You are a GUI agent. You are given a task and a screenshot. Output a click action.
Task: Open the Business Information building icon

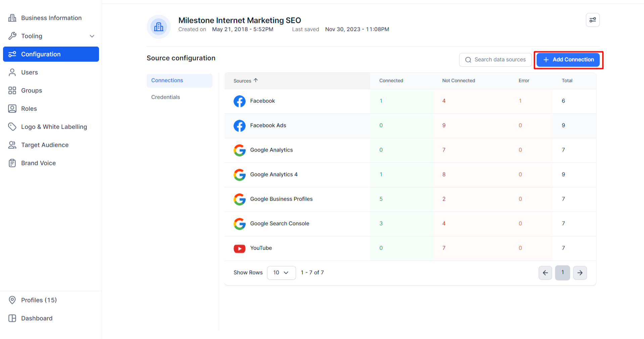12,18
